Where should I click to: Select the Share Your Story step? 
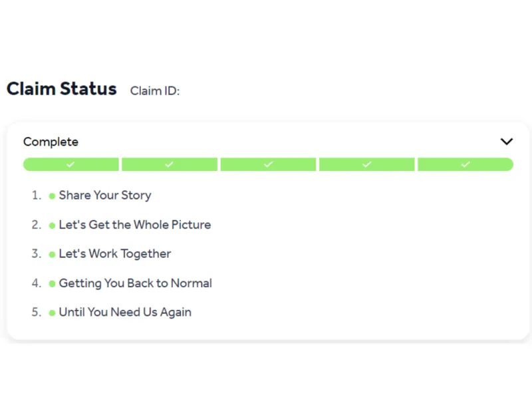(x=105, y=196)
